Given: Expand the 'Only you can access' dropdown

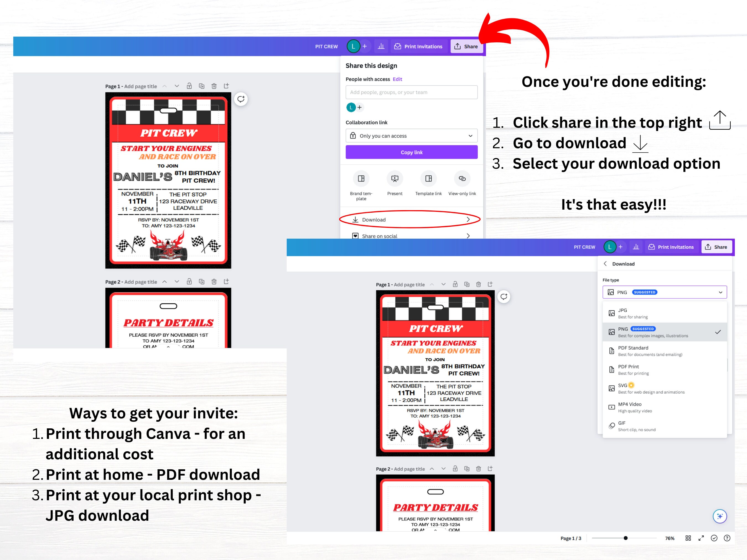Looking at the screenshot, I should click(x=411, y=136).
